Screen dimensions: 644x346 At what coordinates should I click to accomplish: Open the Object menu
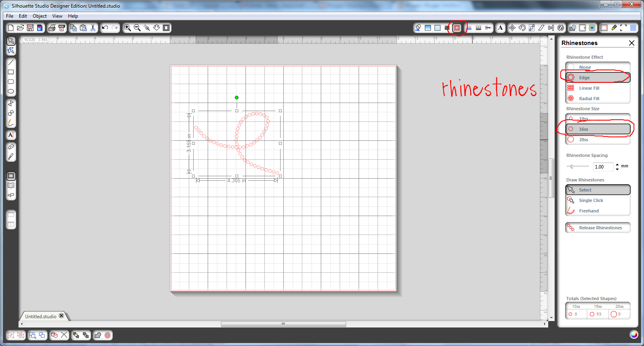click(39, 16)
